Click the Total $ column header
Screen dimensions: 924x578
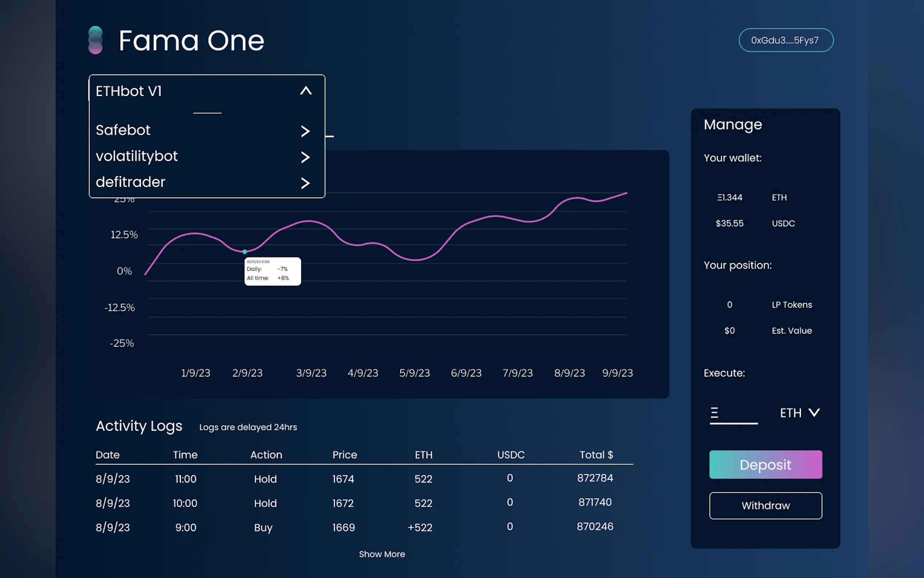(x=596, y=455)
